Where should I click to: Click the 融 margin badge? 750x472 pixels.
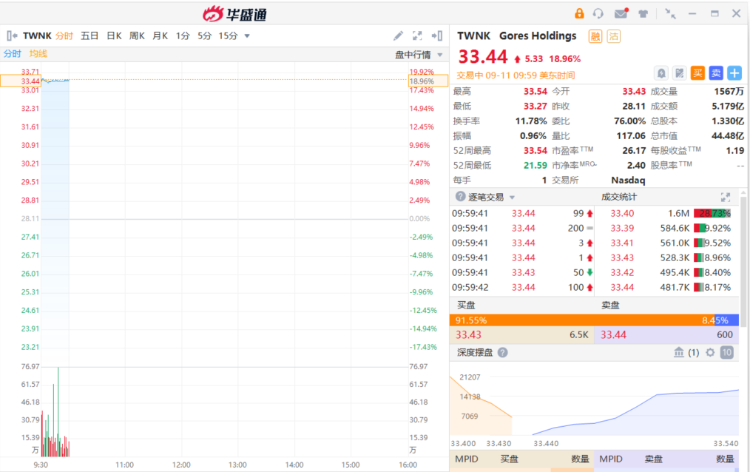pos(595,36)
